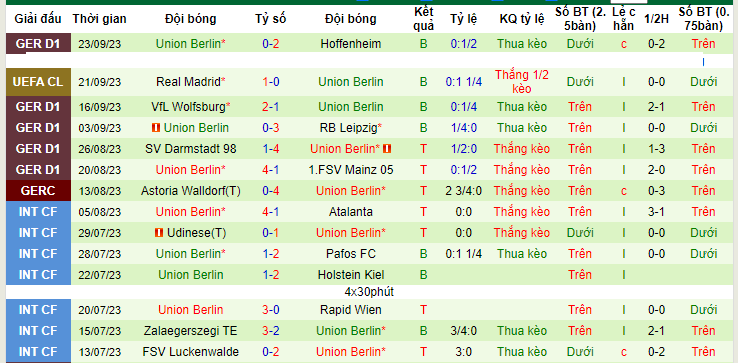The width and height of the screenshot is (738, 363).
Task: Click Holstein Kiel team name
Action: point(351,274)
